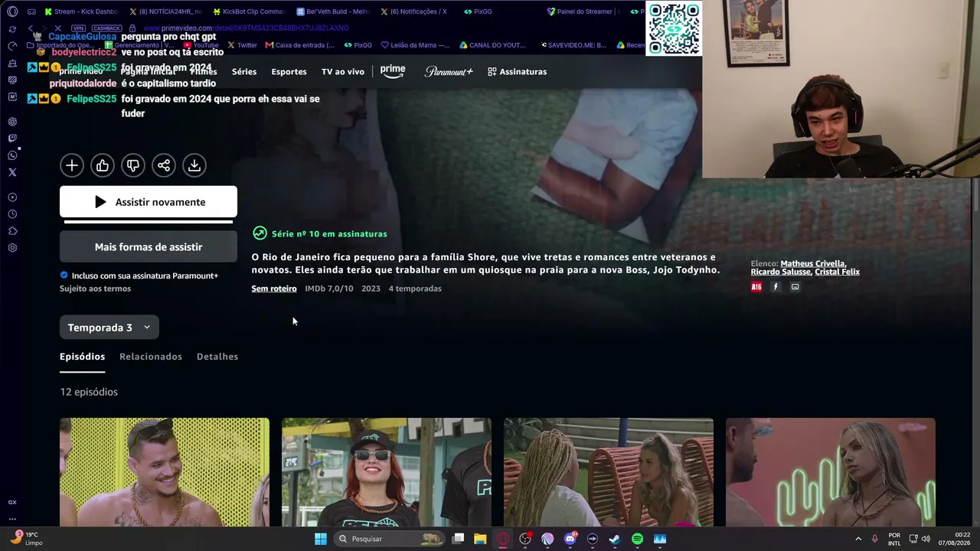Click the taskbar Pesquisar search box
This screenshot has height=551, width=980.
390,539
